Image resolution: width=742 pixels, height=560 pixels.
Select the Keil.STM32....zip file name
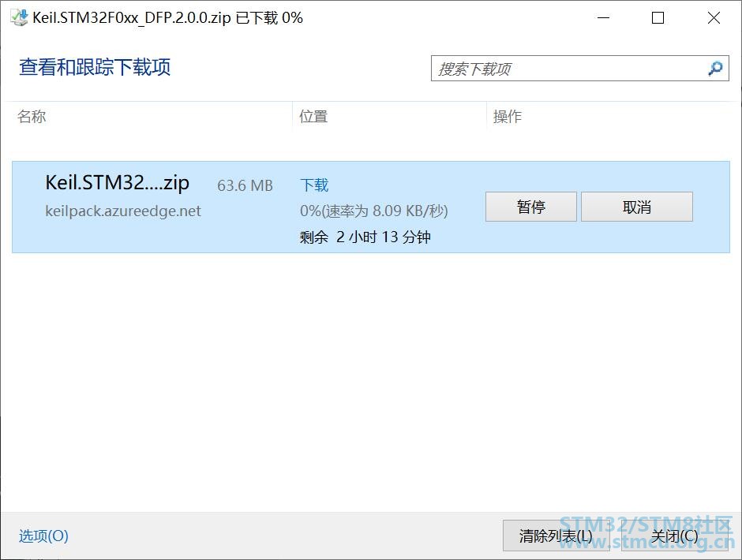pos(118,182)
